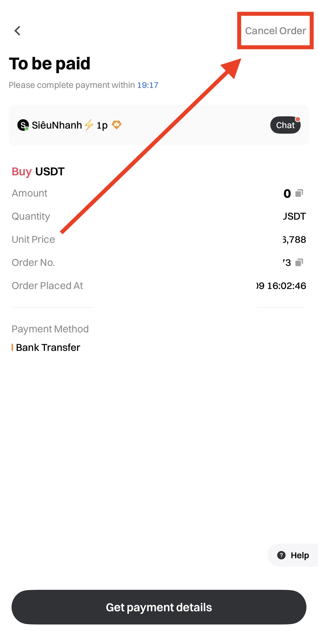
Task: Select the Bank Transfer payment method
Action: 48,348
